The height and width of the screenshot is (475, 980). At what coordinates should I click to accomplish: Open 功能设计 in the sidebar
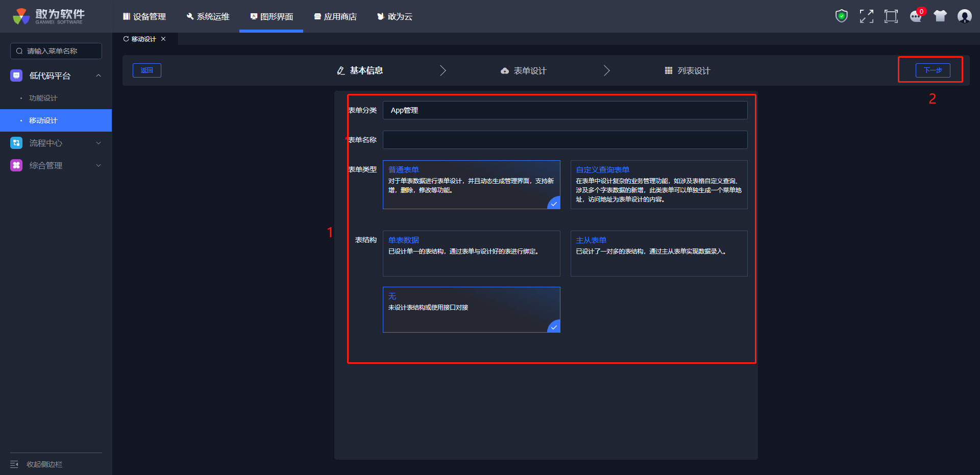click(x=56, y=98)
